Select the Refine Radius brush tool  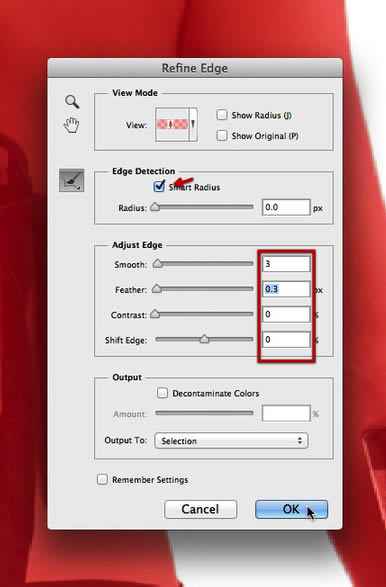72,180
